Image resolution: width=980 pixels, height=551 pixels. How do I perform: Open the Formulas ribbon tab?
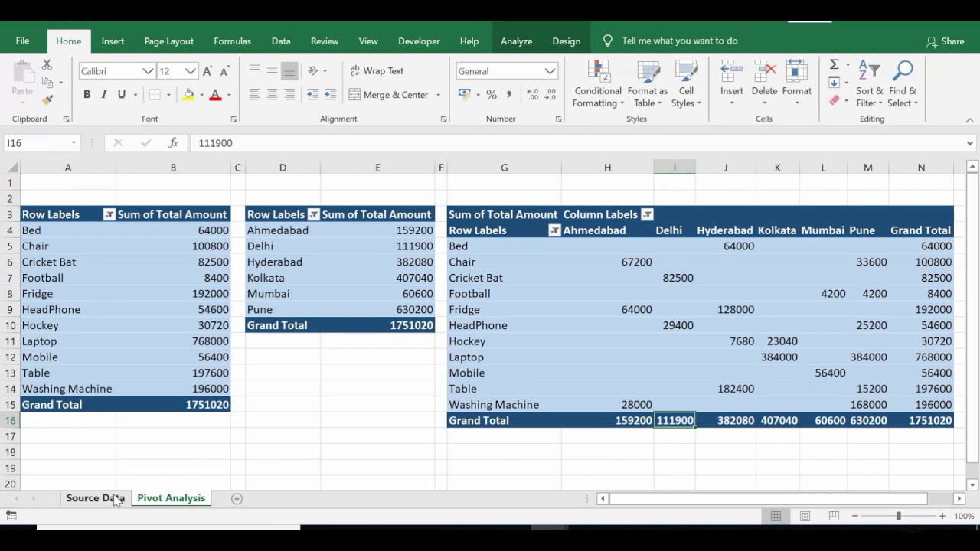click(232, 41)
